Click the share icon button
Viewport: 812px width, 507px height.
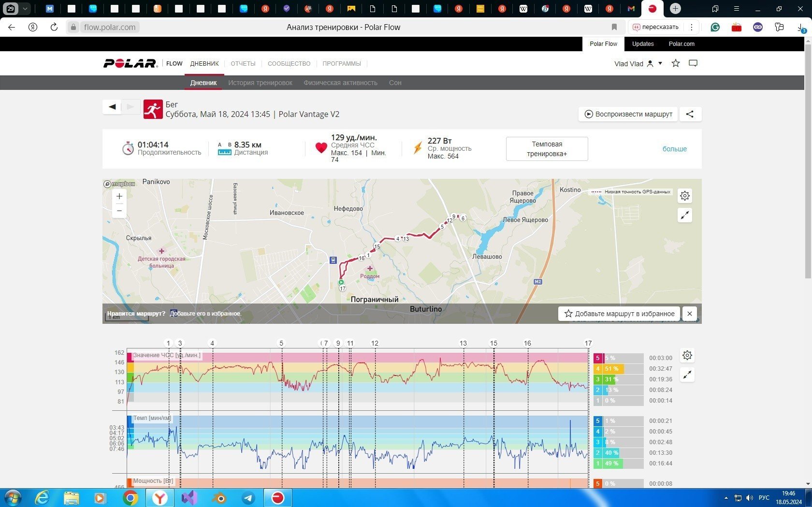pos(690,114)
